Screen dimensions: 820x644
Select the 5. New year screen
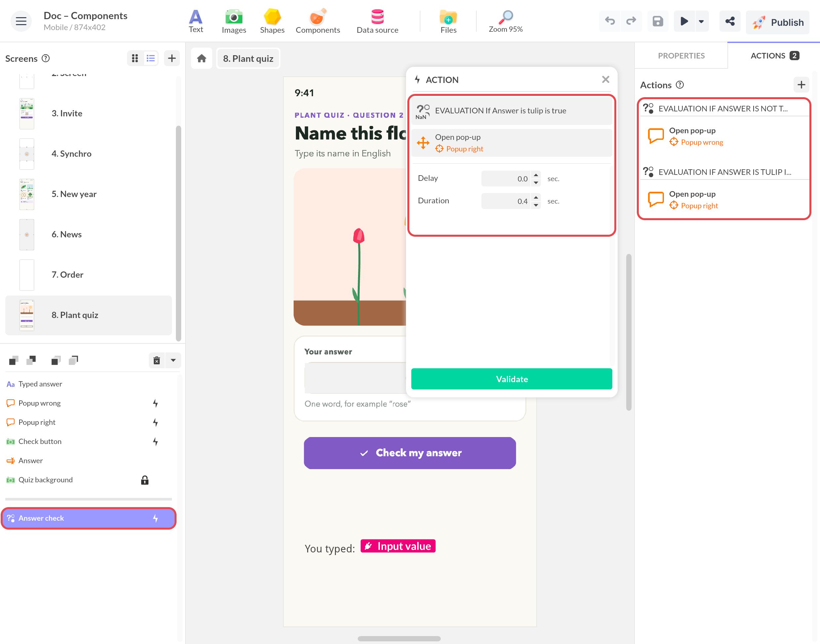88,194
